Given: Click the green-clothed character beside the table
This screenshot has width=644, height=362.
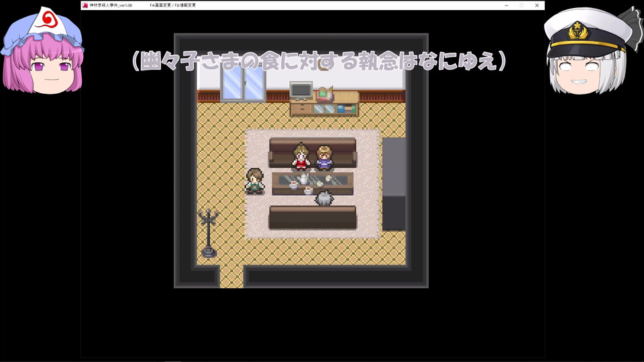Looking at the screenshot, I should click(x=255, y=180).
